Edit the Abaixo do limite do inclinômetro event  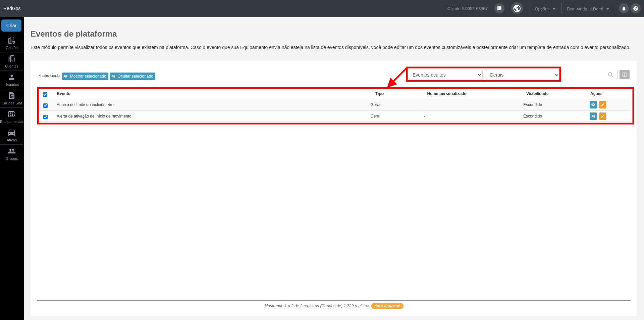point(603,105)
